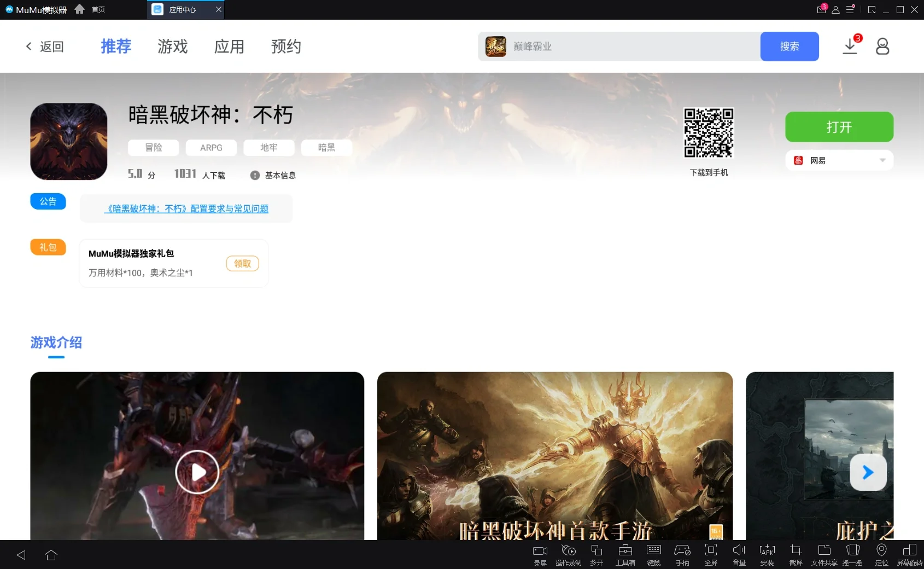Click the green 打开 button
Screen dimensions: 924x569
click(x=839, y=127)
